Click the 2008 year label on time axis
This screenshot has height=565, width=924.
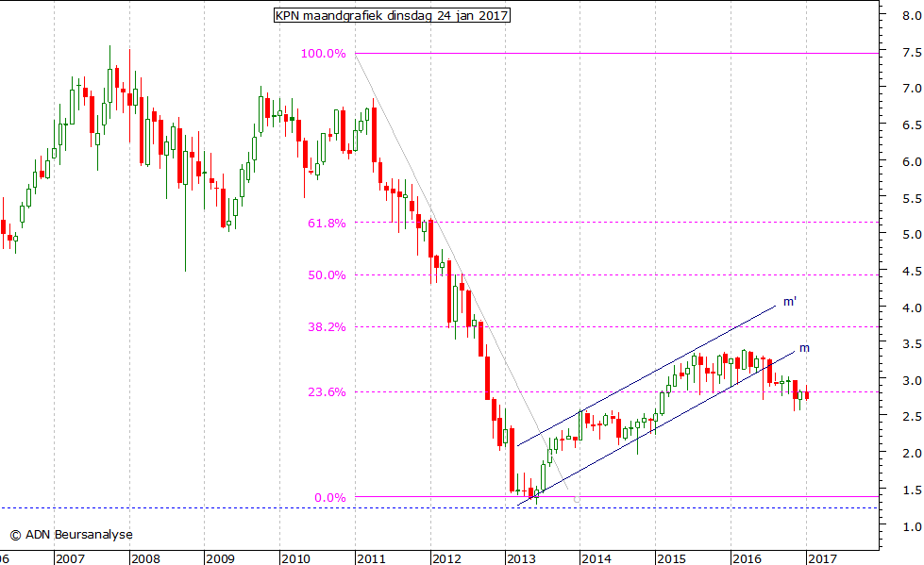pos(145,558)
